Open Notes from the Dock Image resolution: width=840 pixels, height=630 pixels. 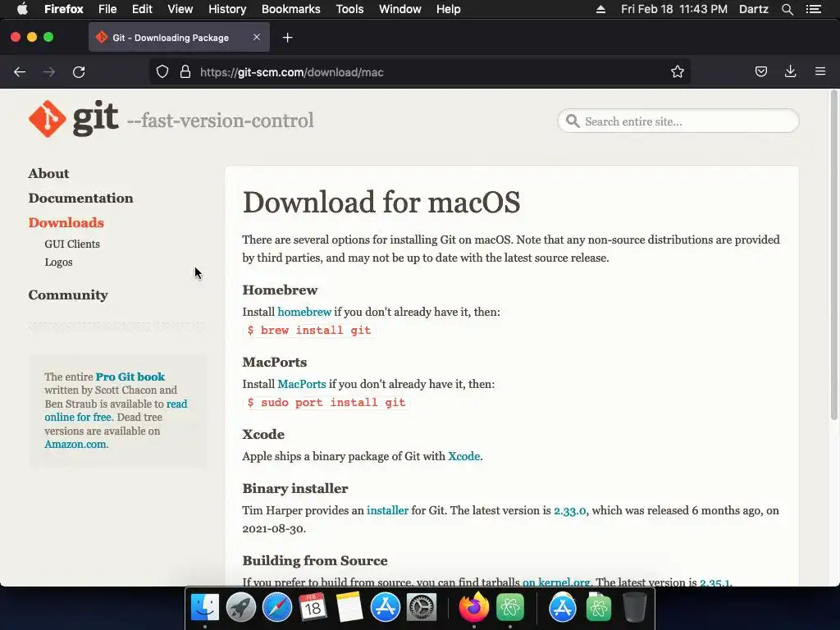(349, 608)
